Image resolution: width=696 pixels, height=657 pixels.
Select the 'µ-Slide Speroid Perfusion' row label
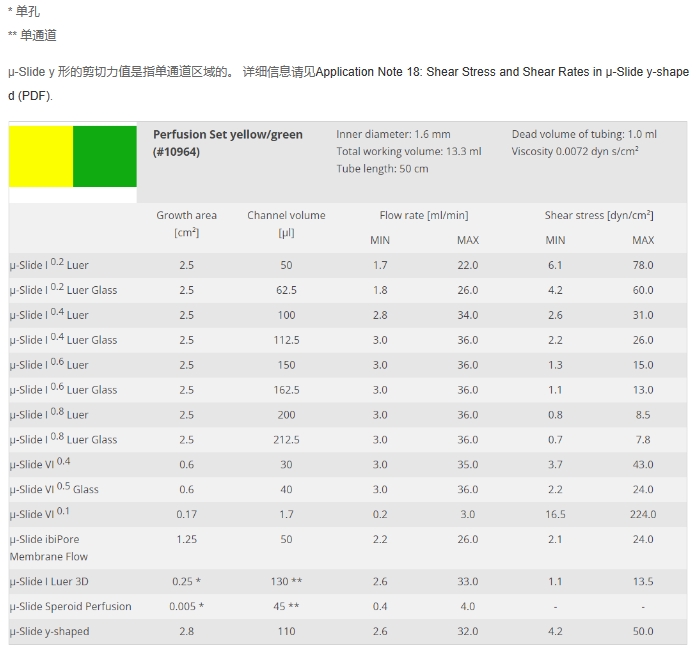[x=71, y=606]
